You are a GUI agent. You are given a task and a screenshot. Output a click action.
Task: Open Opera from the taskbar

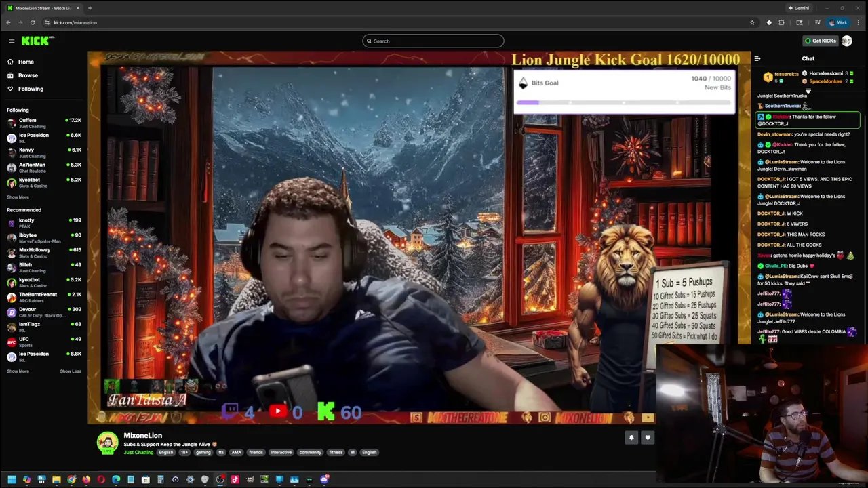pos(101,480)
